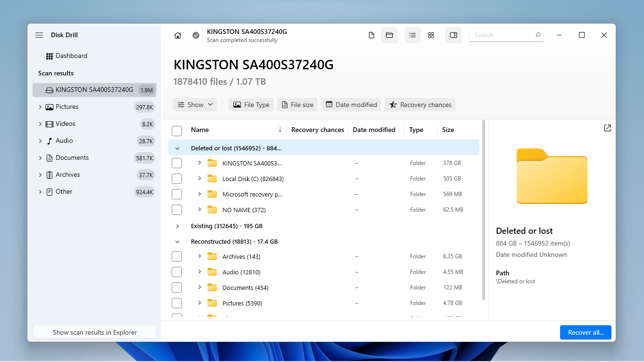
Task: Click the Other category icon
Action: pos(50,192)
